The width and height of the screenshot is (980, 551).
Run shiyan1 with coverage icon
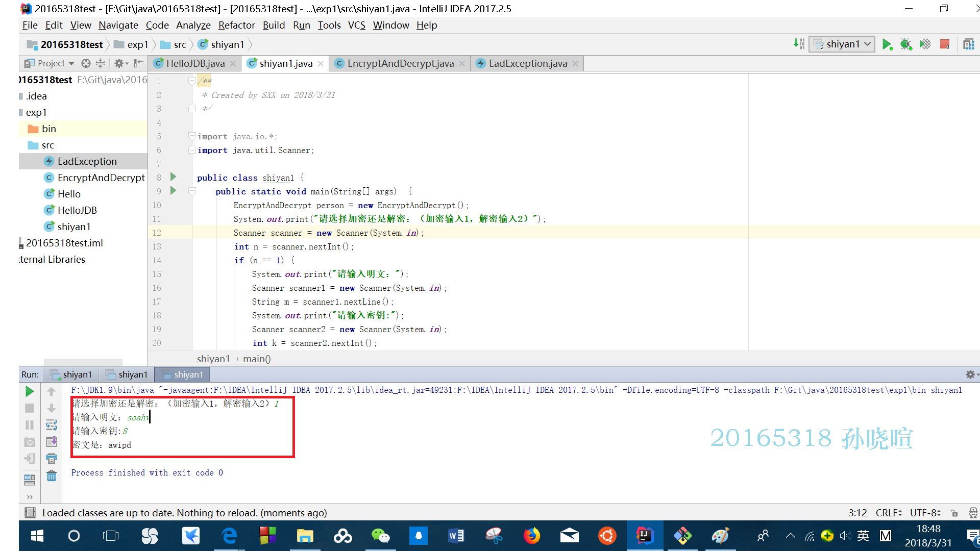coord(925,44)
